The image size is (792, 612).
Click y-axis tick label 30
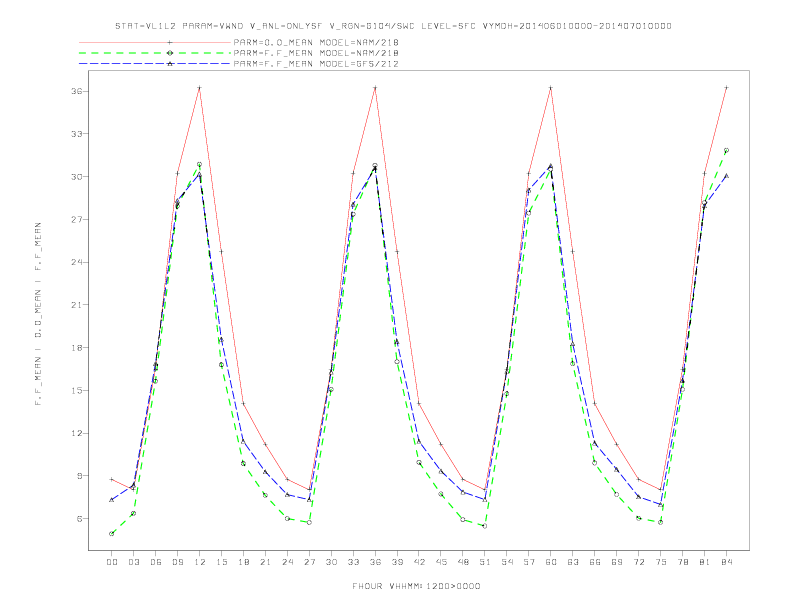[x=76, y=177]
